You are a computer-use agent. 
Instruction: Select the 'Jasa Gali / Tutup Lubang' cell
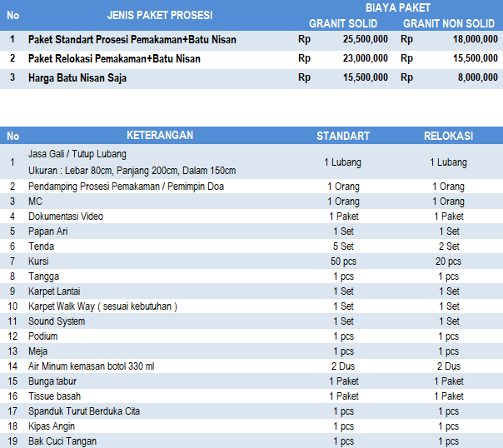click(x=77, y=154)
